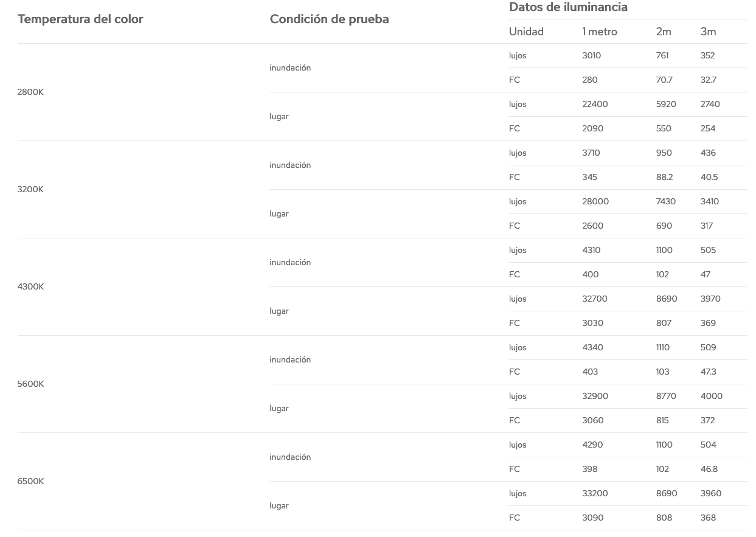The width and height of the screenshot is (756, 537).
Task: Click the "Unidad" sub-header
Action: (526, 32)
